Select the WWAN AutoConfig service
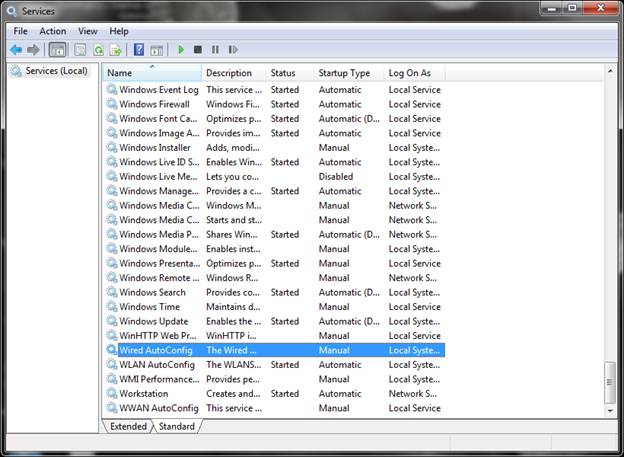The image size is (624, 457). [275, 408]
